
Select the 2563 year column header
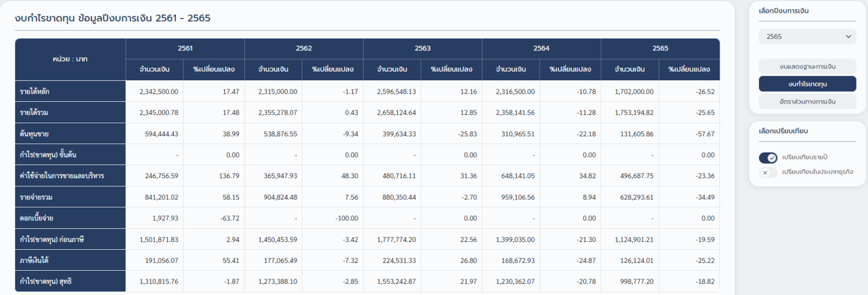422,49
